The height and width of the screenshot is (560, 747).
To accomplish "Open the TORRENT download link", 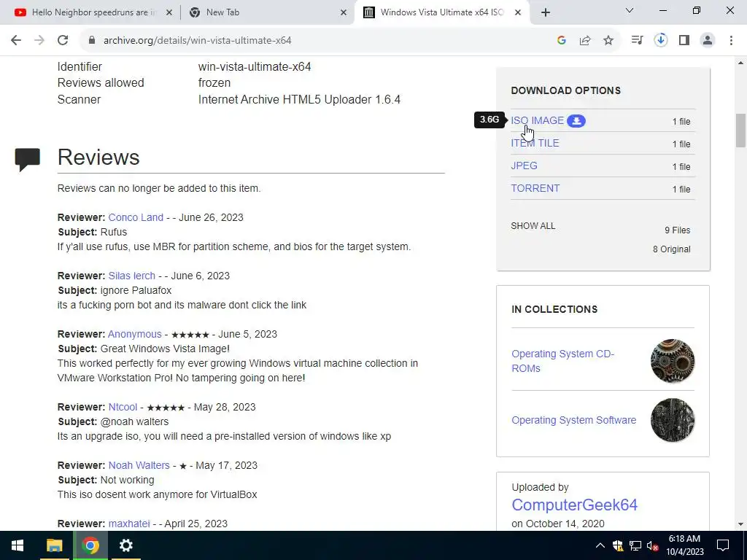I will [x=535, y=189].
